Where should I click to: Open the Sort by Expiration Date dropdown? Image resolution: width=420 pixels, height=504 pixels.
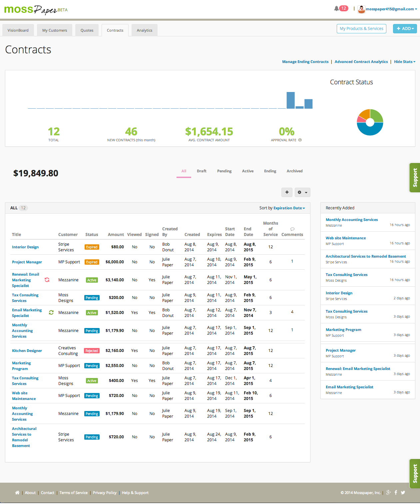289,208
